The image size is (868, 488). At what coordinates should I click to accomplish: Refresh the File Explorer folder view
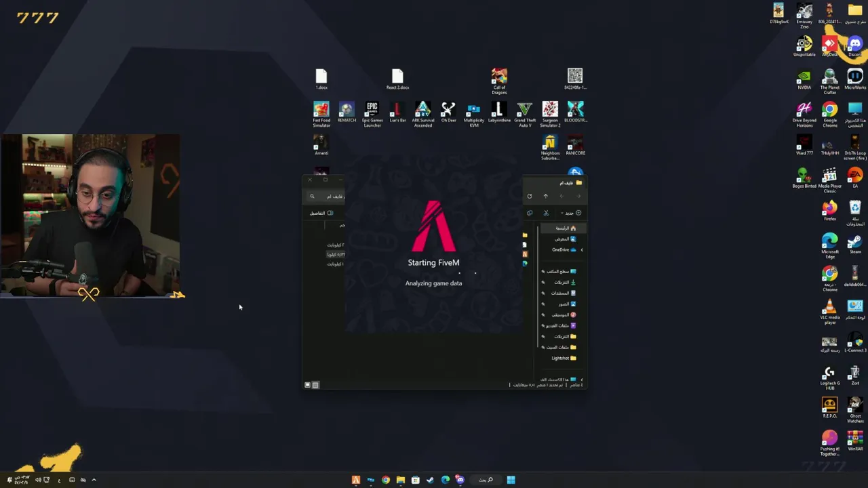(529, 197)
